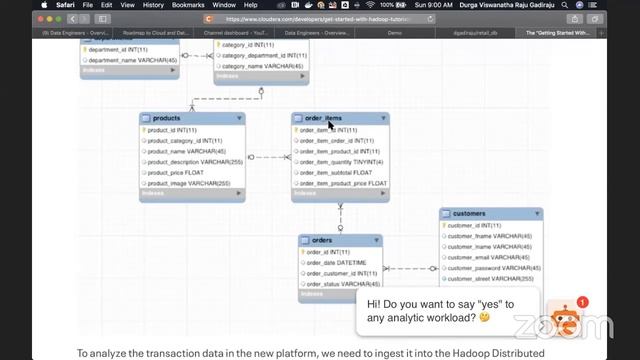Toggle the Safari sidebar button
The width and height of the screenshot is (640, 360).
click(x=102, y=19)
